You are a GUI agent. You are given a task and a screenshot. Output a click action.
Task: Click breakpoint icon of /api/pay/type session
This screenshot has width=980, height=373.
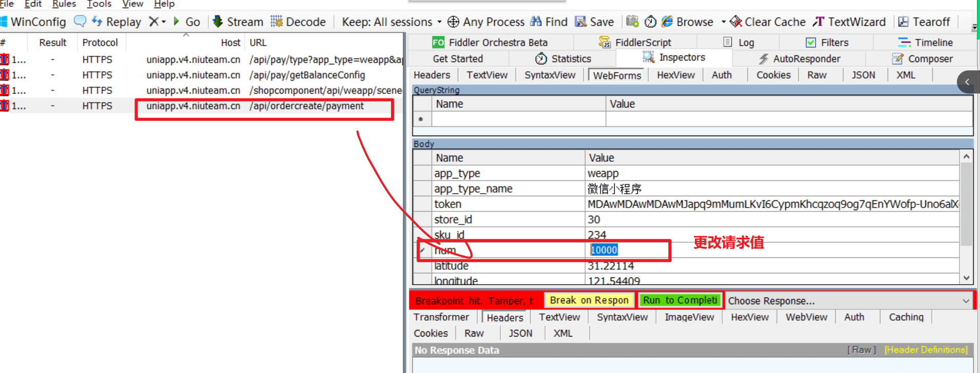point(5,60)
